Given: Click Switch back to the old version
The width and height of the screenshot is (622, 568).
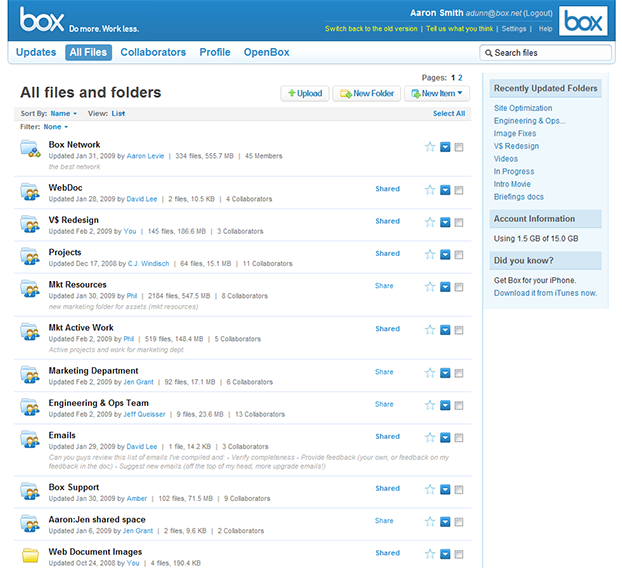Looking at the screenshot, I should [371, 29].
